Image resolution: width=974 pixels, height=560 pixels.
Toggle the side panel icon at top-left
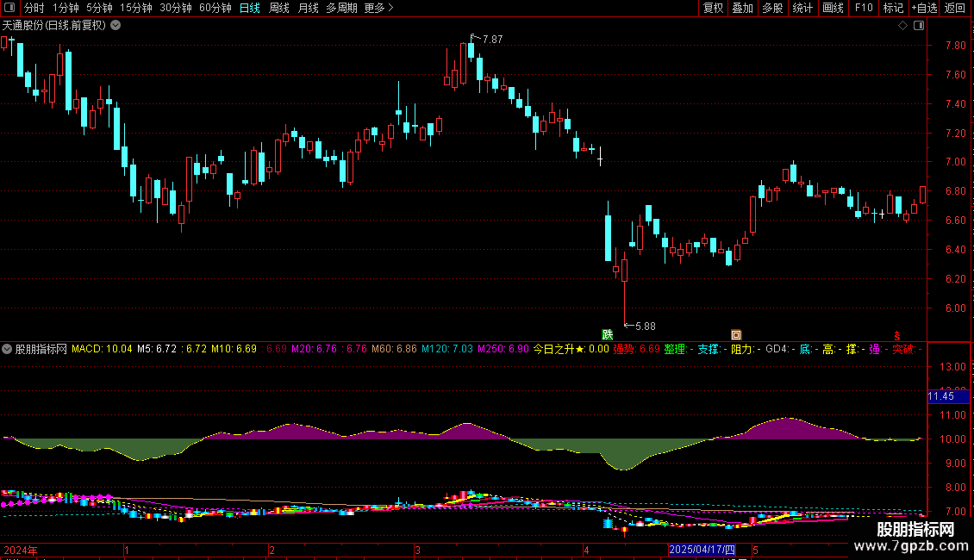tap(9, 8)
